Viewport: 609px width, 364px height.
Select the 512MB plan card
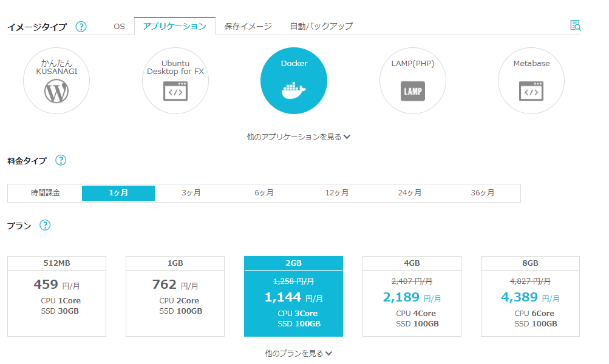(56, 296)
